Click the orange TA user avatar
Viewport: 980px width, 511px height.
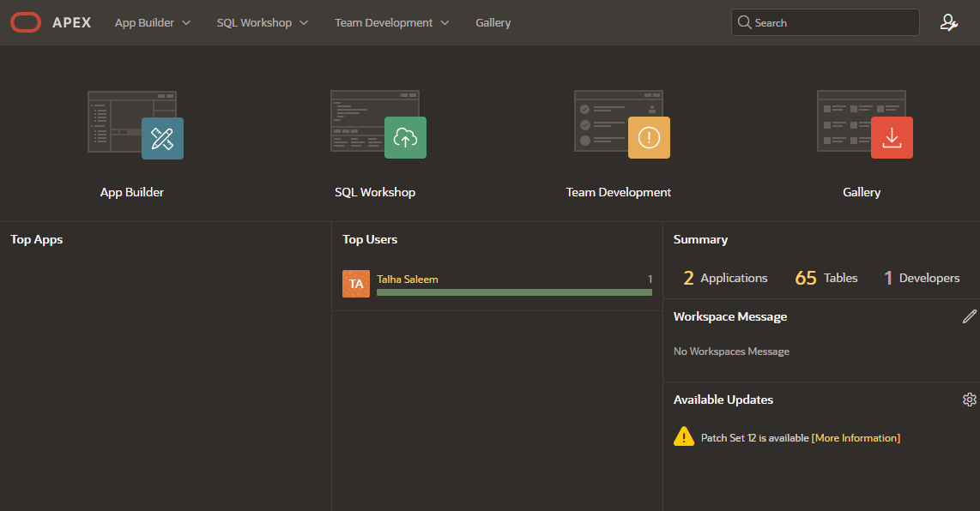pyautogui.click(x=356, y=284)
